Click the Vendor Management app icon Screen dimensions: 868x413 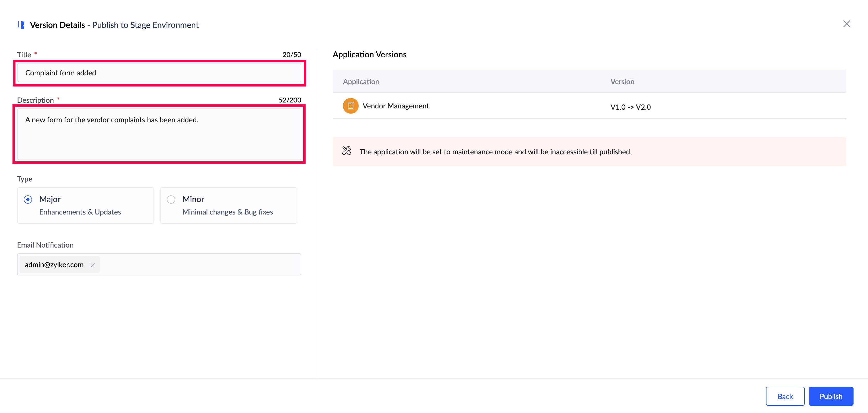point(351,106)
